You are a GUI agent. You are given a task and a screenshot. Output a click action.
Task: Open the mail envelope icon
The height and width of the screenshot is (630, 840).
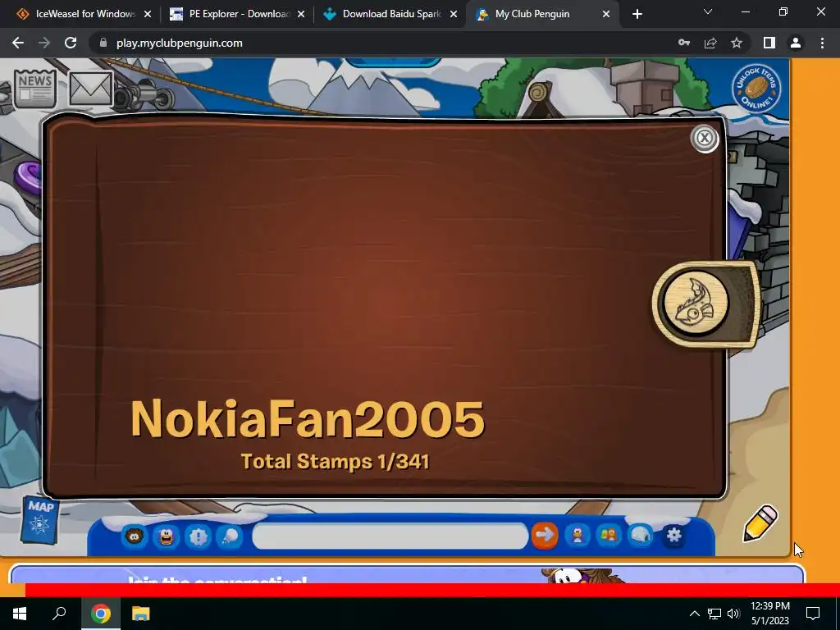pyautogui.click(x=90, y=89)
